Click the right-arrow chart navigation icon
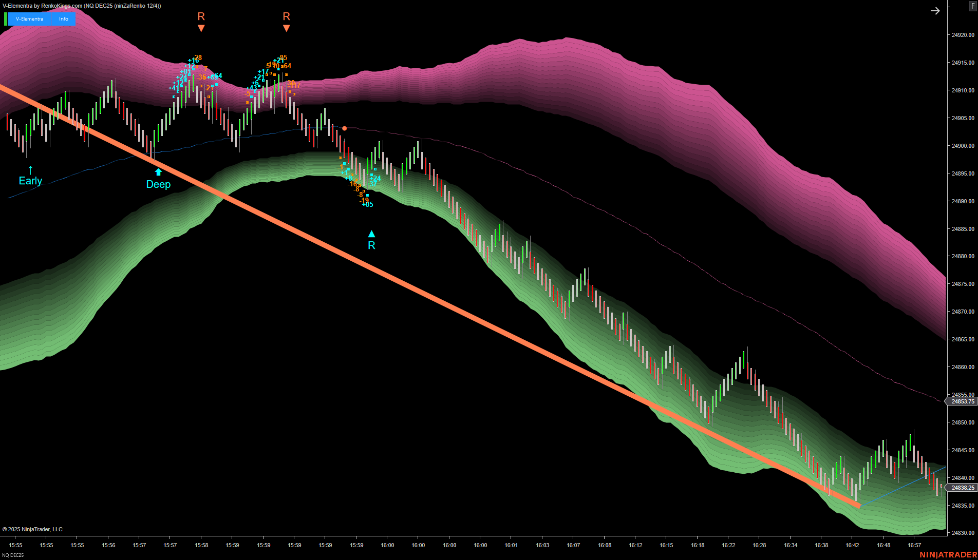Screen dimensions: 978x560 935,10
